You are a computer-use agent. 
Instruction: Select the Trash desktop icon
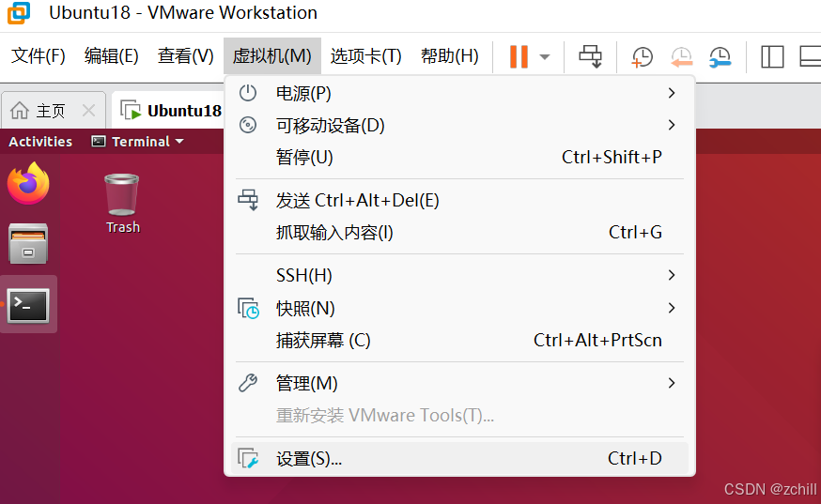[122, 204]
